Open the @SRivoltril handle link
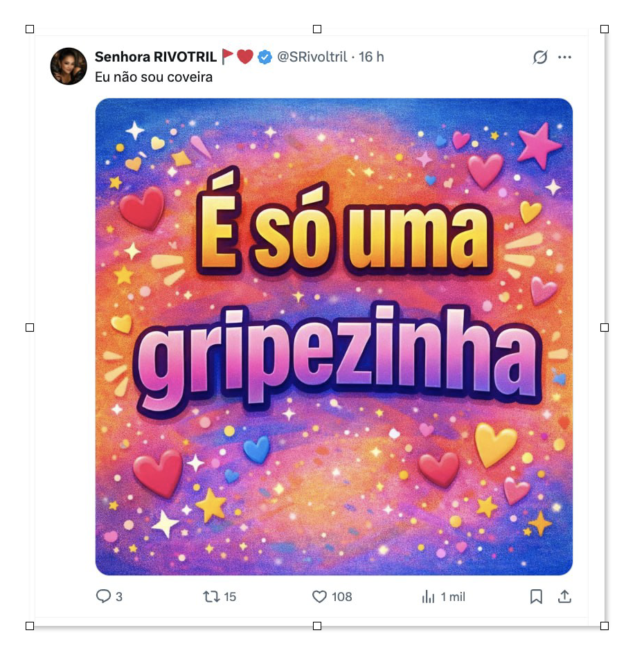This screenshot has width=644, height=655. pos(312,57)
